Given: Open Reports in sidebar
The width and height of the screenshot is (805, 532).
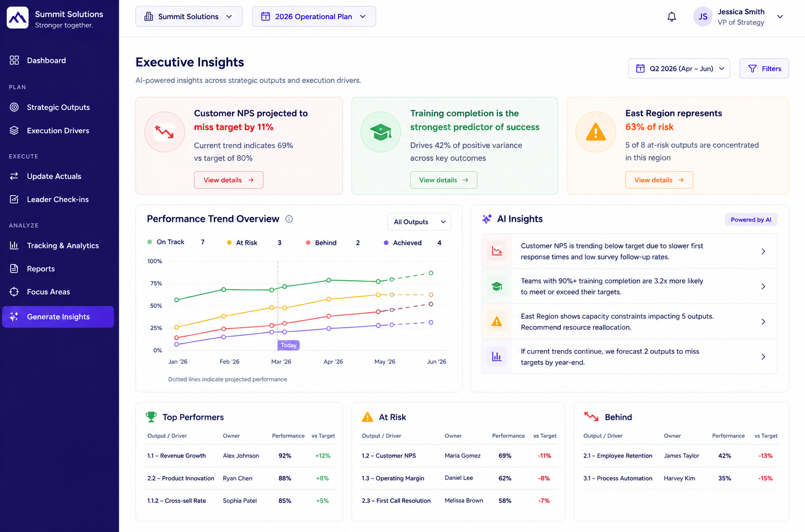Looking at the screenshot, I should [58, 269].
